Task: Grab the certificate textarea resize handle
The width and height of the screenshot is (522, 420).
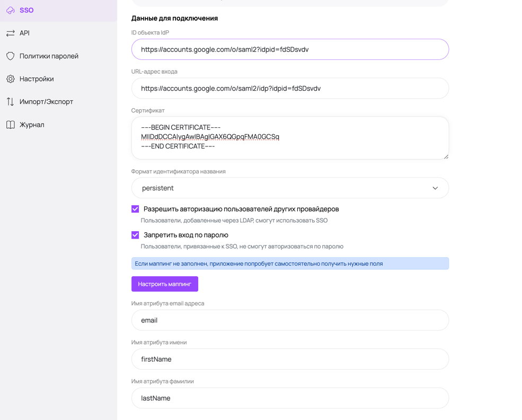Action: click(446, 156)
